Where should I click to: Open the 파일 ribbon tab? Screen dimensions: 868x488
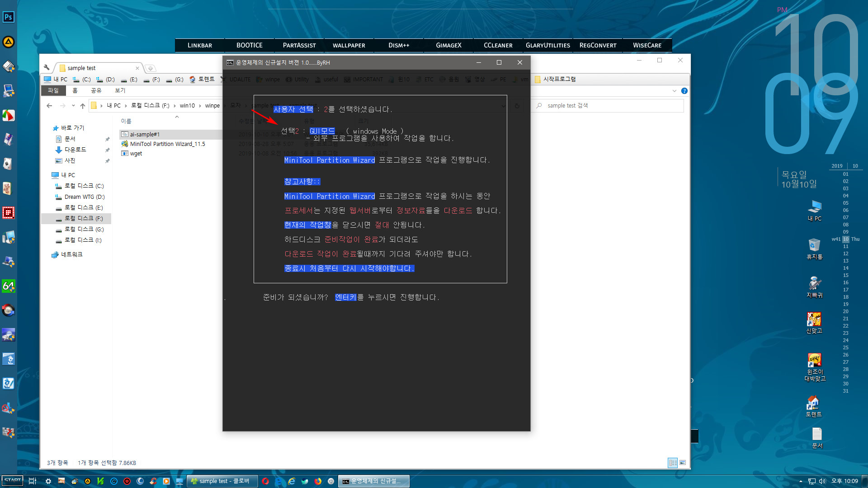coord(53,90)
